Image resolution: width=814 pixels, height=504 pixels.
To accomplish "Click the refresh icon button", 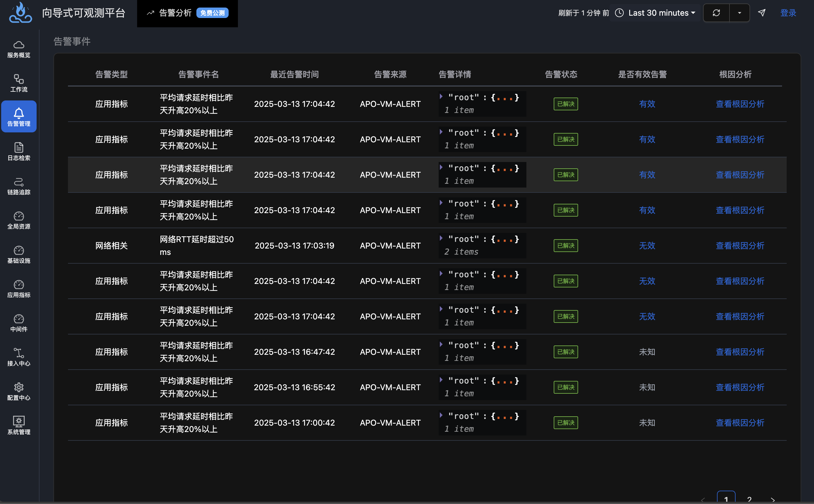I will [716, 13].
